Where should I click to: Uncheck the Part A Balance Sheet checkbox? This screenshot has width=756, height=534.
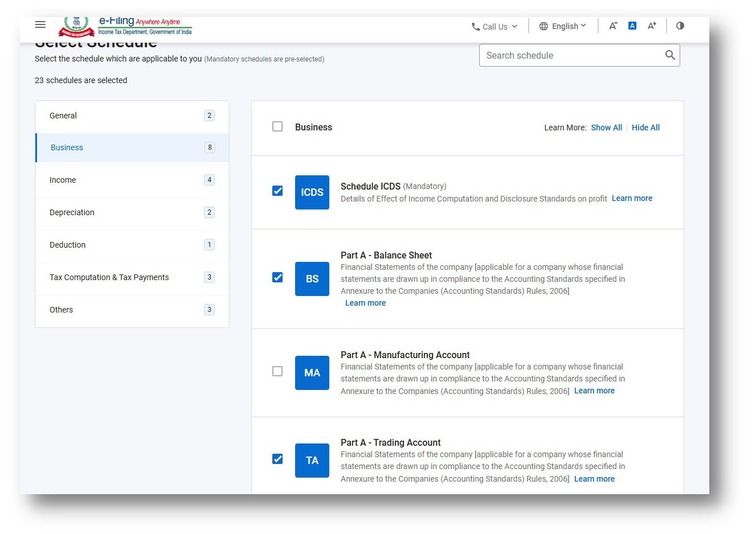pos(277,277)
